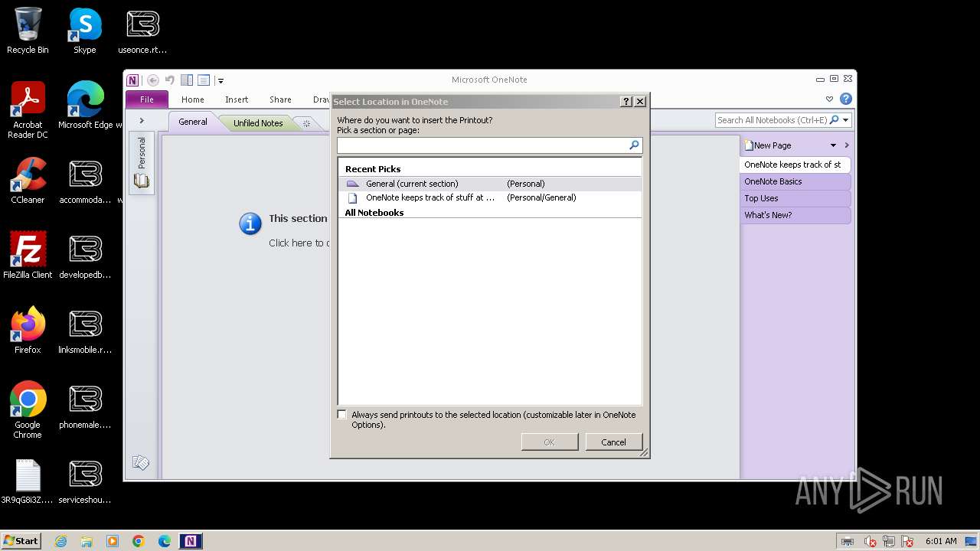Select the General section tab
Screen dimensions: 980x551
(x=193, y=122)
